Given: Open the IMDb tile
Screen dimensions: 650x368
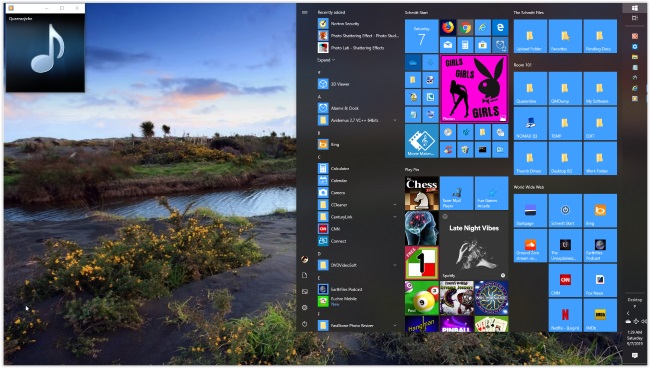Looking at the screenshot, I should (x=600, y=315).
